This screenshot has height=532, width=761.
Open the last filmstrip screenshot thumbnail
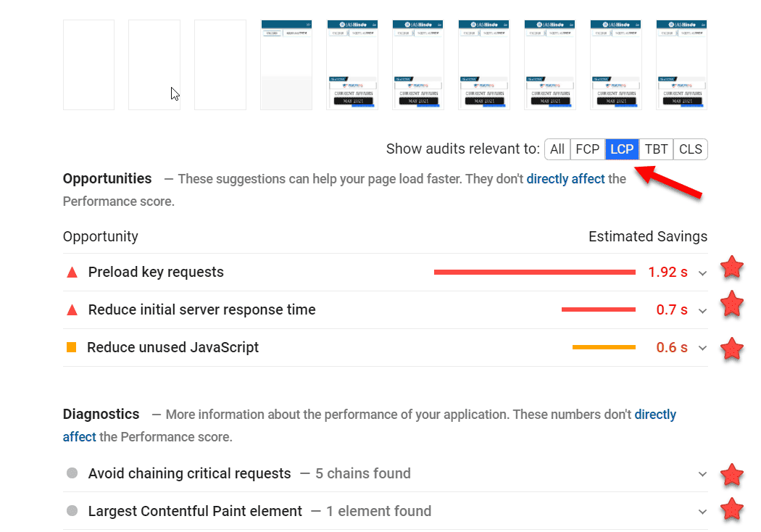681,65
